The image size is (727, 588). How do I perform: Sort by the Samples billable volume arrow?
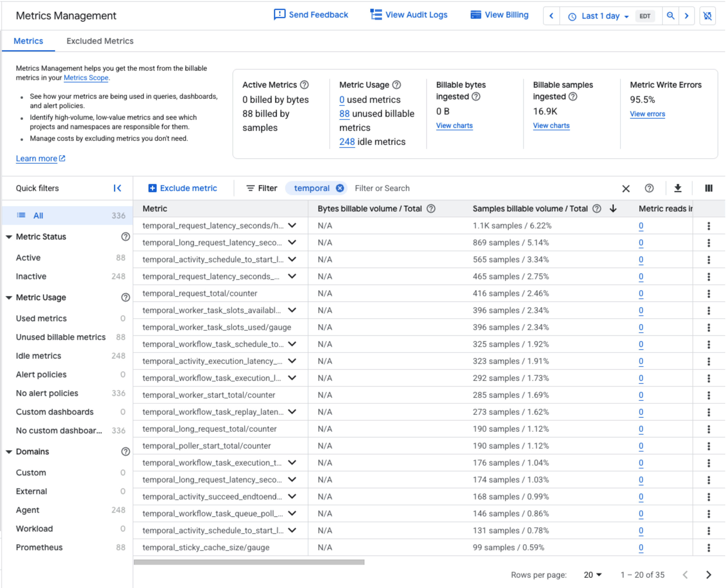click(x=613, y=209)
